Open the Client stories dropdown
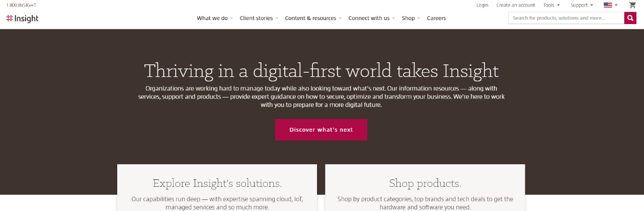The width and height of the screenshot is (644, 211). coord(259,18)
